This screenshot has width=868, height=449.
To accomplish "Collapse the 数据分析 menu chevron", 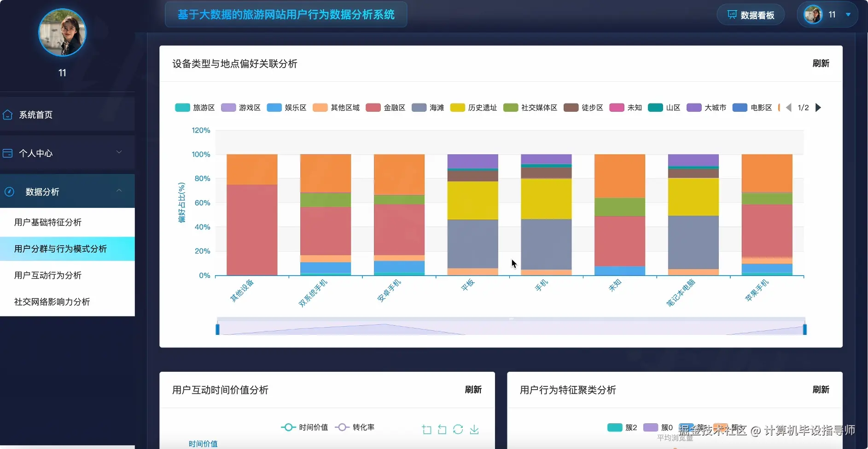I will [x=119, y=190].
